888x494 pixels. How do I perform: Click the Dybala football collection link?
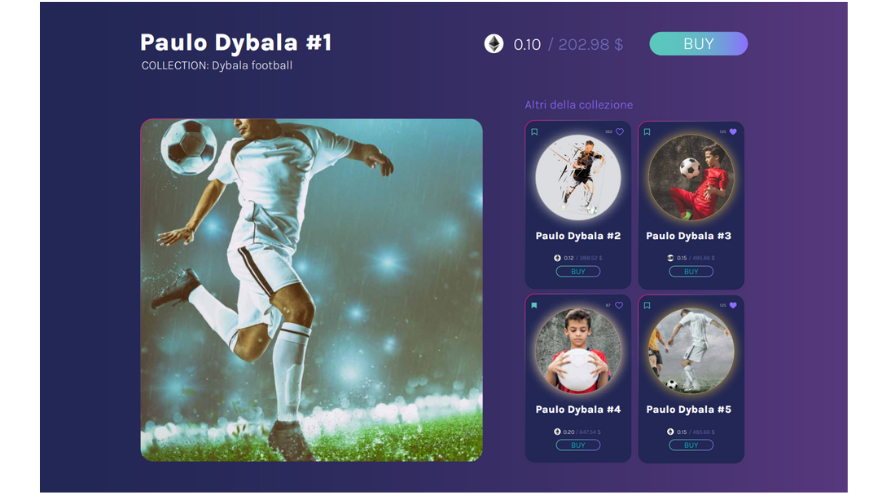tap(252, 65)
